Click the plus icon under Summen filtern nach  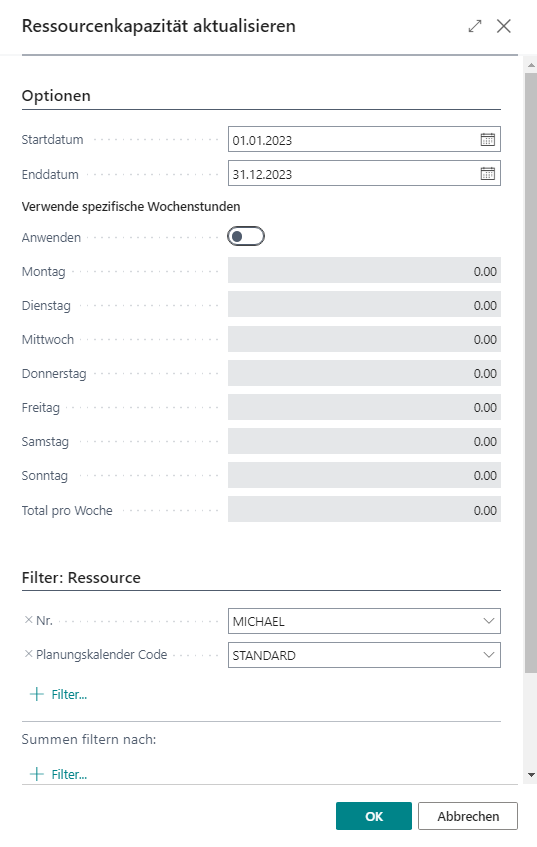pos(36,774)
